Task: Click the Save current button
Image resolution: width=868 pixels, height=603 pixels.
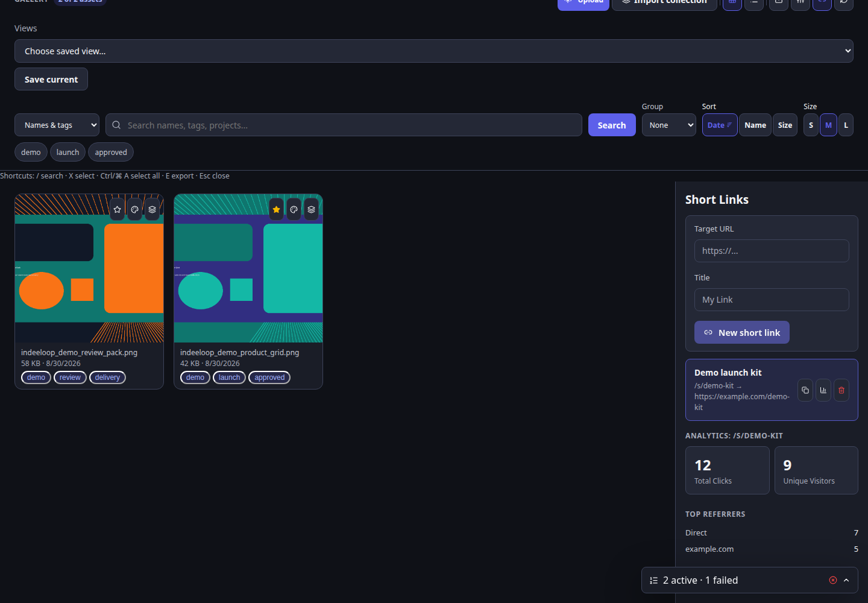Action: 51,79
